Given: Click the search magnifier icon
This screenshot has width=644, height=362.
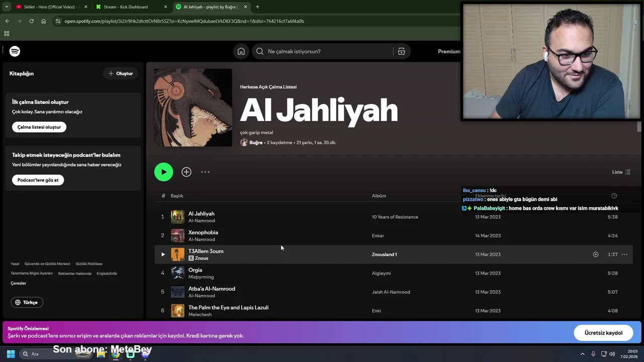Looking at the screenshot, I should (260, 51).
